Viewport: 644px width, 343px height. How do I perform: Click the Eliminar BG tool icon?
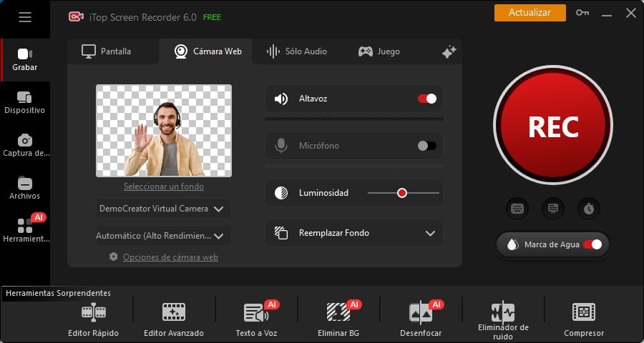[338, 313]
